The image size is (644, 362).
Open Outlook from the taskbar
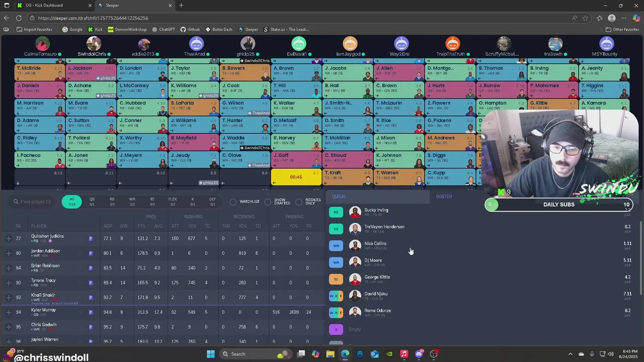[x=374, y=354]
